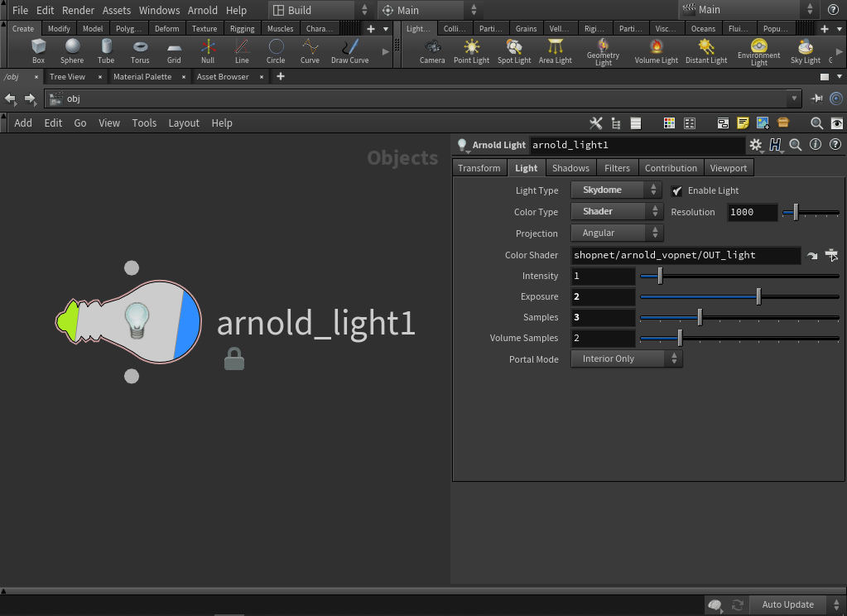This screenshot has height=616, width=847.
Task: Open the Windows menu
Action: tap(159, 10)
